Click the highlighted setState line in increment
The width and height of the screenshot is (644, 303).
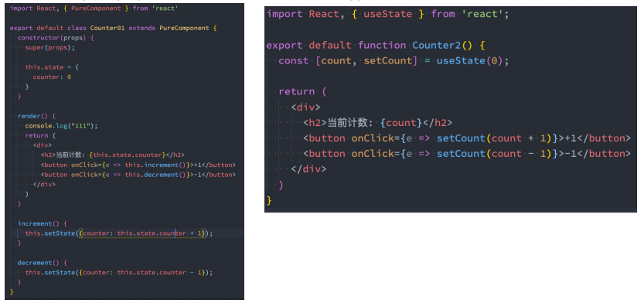(119, 233)
